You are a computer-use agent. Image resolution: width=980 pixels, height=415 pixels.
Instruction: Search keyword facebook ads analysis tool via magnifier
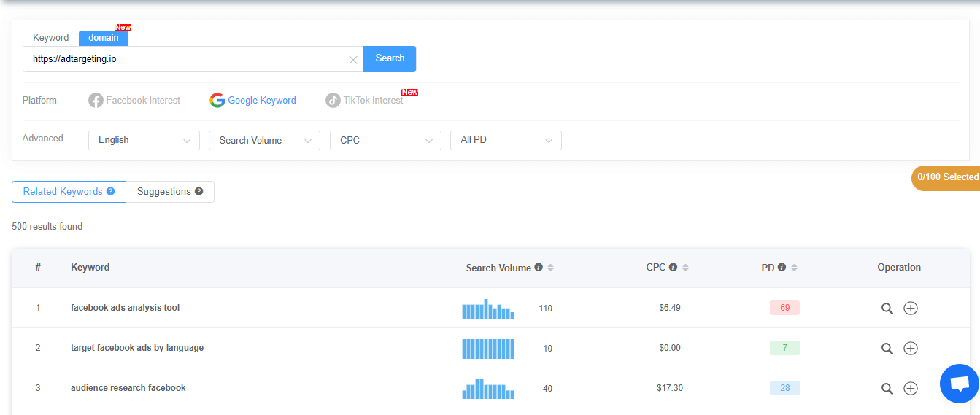(x=887, y=309)
